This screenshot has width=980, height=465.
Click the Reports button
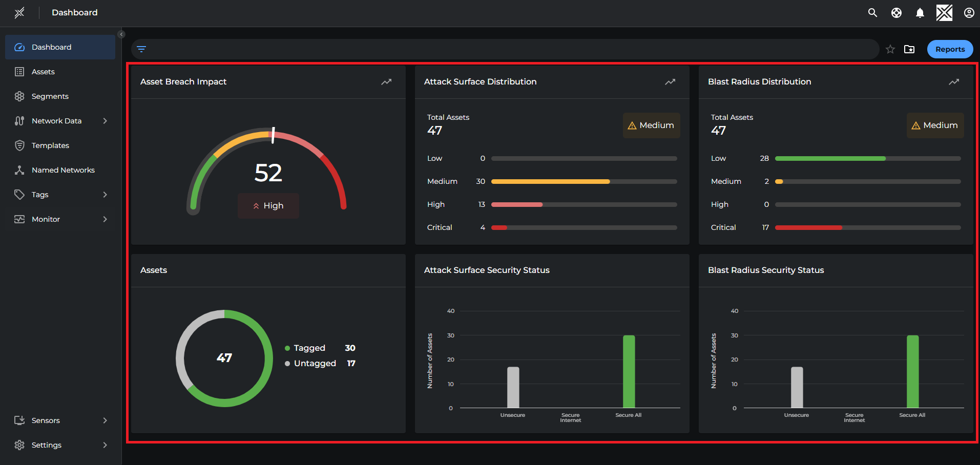(x=950, y=49)
